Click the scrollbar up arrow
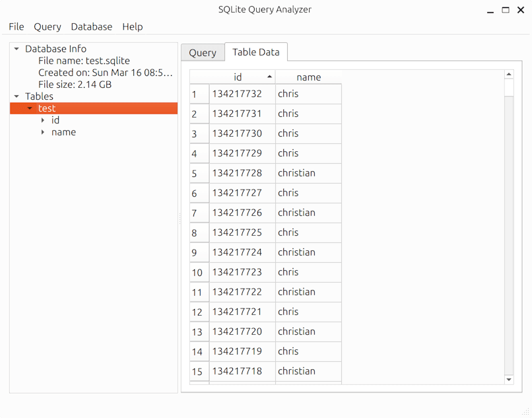 509,73
